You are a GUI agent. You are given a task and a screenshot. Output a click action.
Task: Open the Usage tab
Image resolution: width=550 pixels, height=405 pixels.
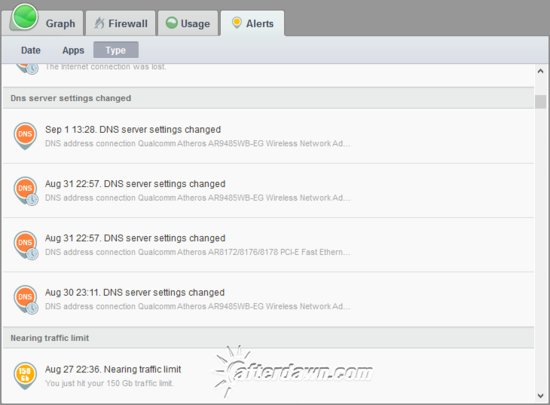[188, 23]
